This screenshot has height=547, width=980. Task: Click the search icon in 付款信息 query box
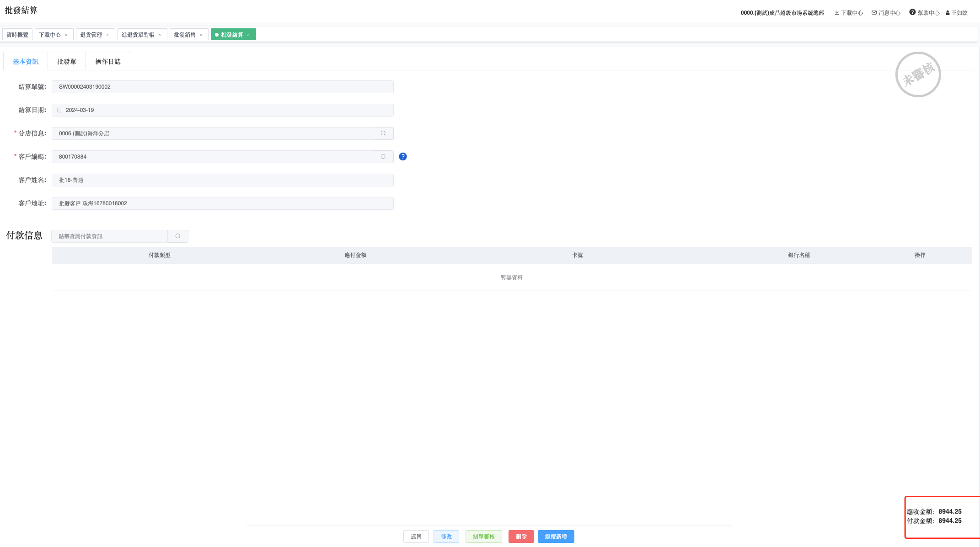pos(178,236)
